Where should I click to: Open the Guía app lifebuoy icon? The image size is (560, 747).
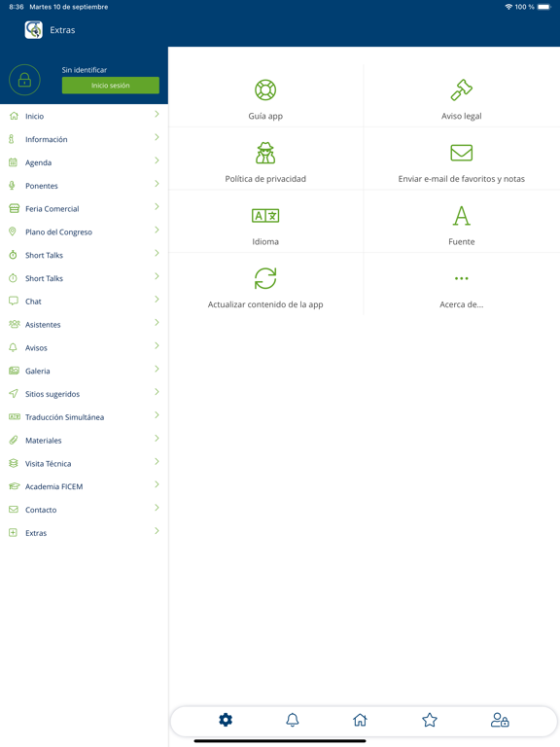[265, 89]
